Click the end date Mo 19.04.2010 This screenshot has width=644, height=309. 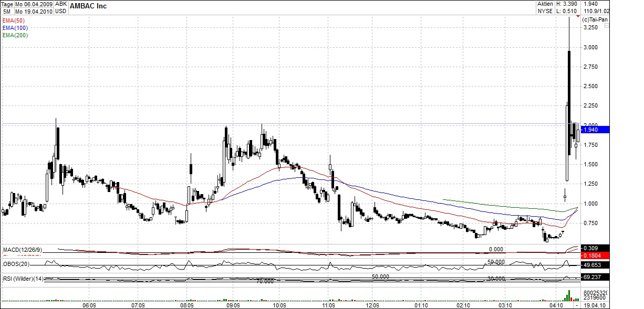(35, 10)
